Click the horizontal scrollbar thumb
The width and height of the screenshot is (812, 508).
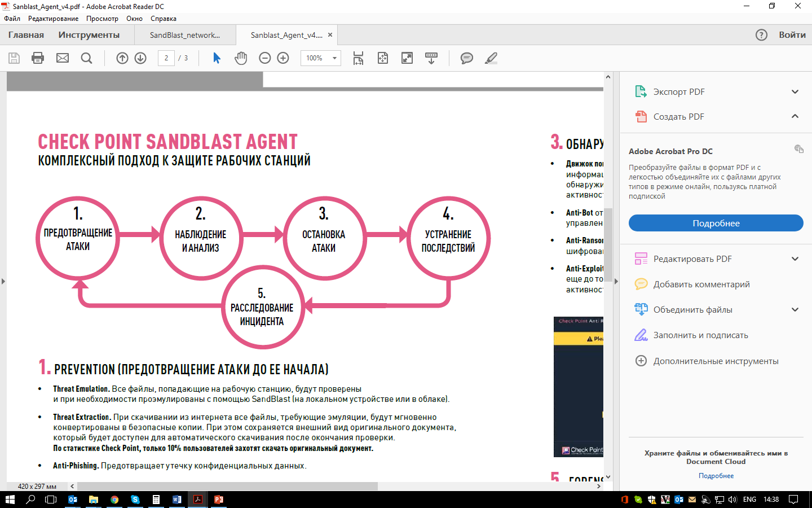coord(227,486)
